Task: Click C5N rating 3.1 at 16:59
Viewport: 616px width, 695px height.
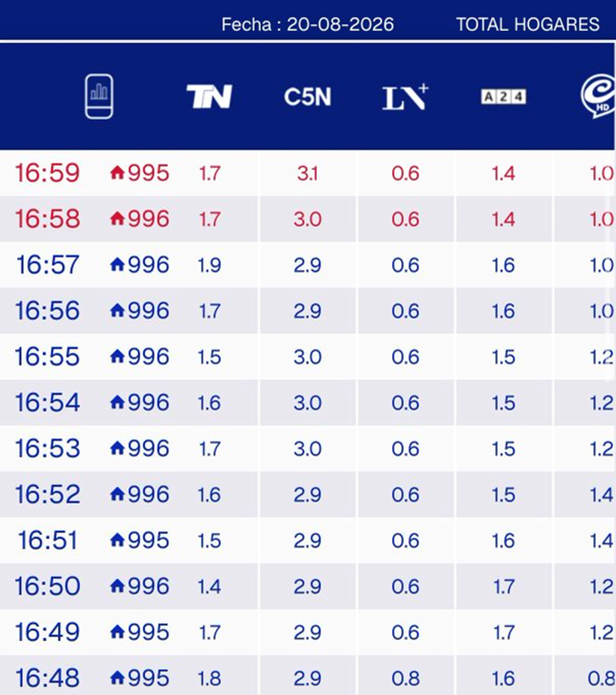Action: [307, 173]
